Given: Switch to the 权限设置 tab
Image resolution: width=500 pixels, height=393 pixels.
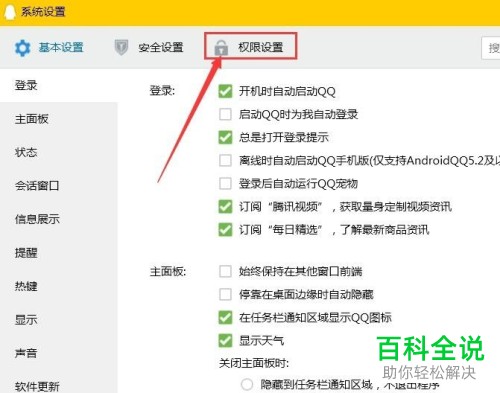Looking at the screenshot, I should [261, 47].
